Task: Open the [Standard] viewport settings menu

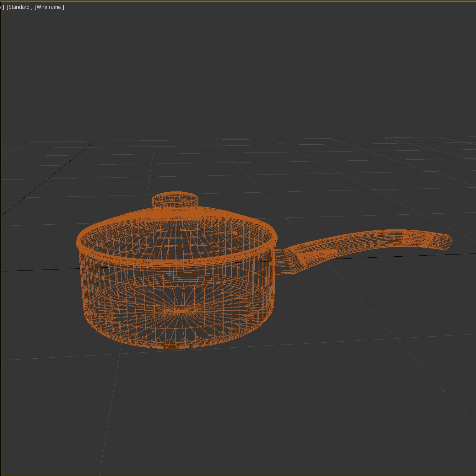Action: tap(19, 7)
